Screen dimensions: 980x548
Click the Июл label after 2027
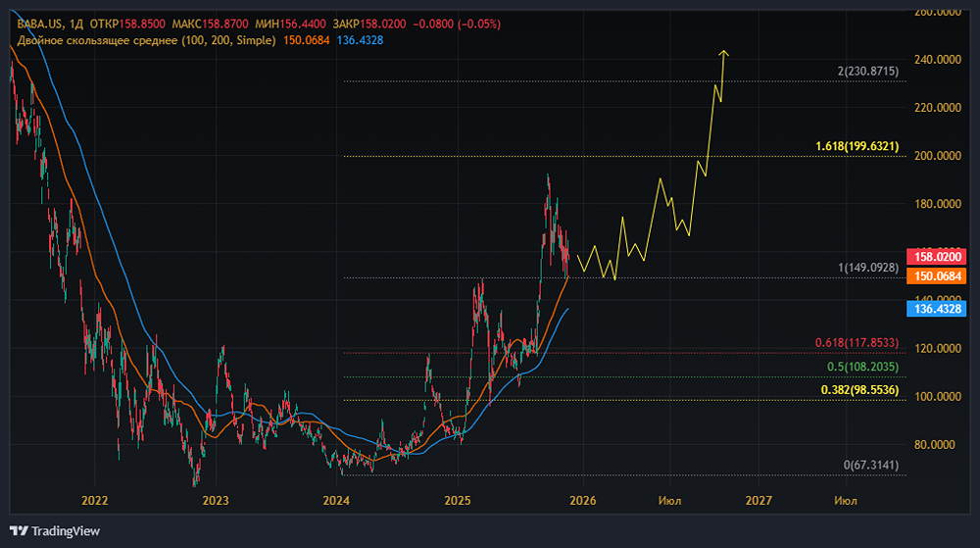pyautogui.click(x=846, y=501)
